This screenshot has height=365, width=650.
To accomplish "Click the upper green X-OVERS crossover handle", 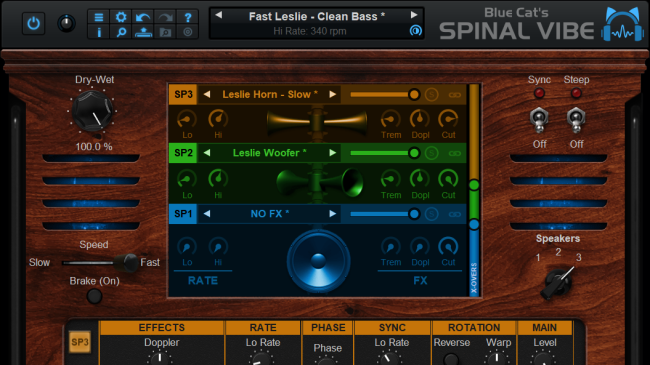I will tap(474, 185).
